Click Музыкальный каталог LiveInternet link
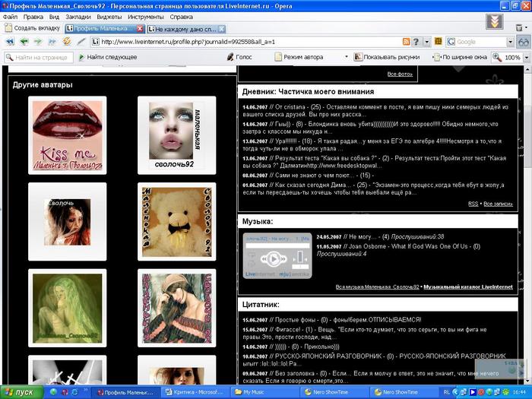The width and height of the screenshot is (532, 399). [468, 287]
